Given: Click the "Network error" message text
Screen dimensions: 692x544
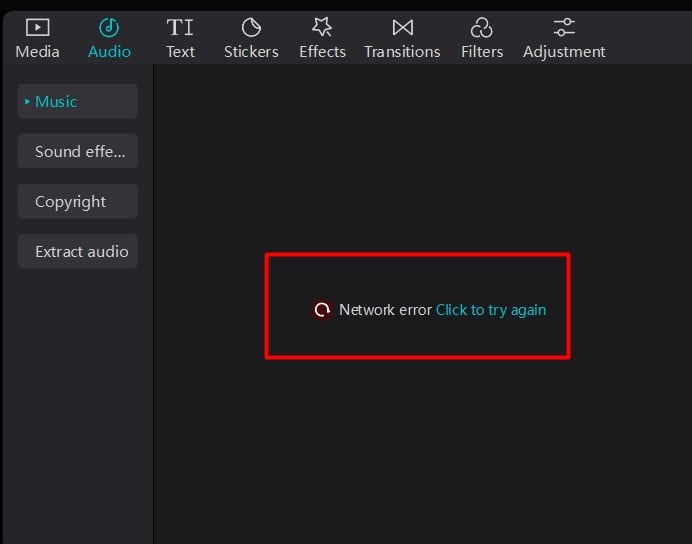Looking at the screenshot, I should pyautogui.click(x=385, y=310).
